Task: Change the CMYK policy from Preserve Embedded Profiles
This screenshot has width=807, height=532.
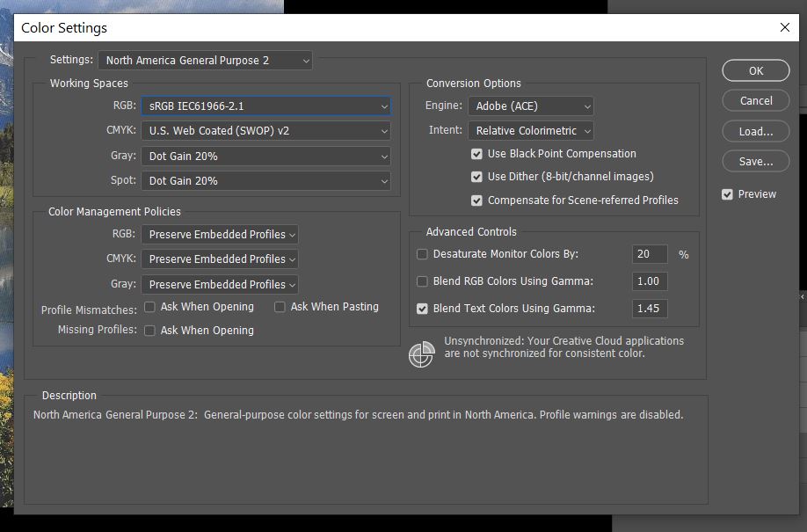Action: coord(219,259)
